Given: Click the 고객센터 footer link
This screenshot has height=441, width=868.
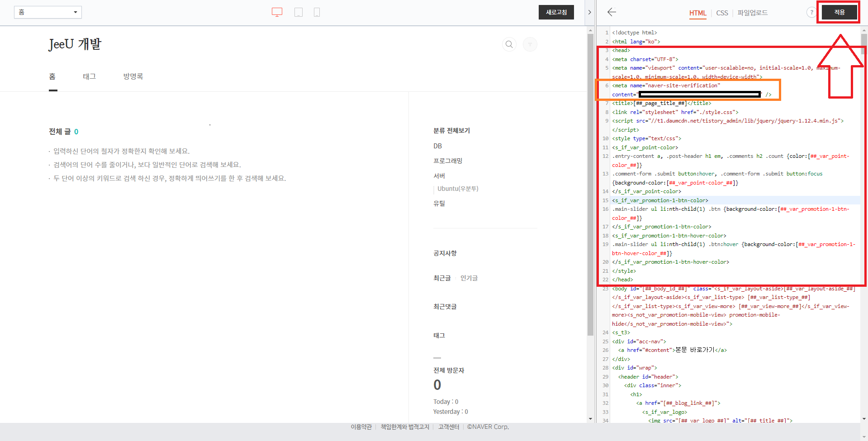Looking at the screenshot, I should click(449, 427).
